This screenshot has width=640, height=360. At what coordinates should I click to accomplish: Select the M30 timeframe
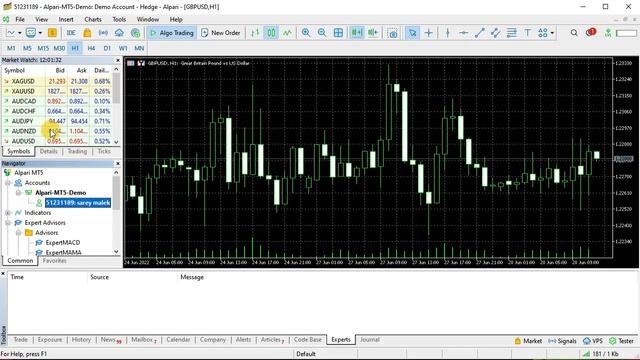point(59,48)
